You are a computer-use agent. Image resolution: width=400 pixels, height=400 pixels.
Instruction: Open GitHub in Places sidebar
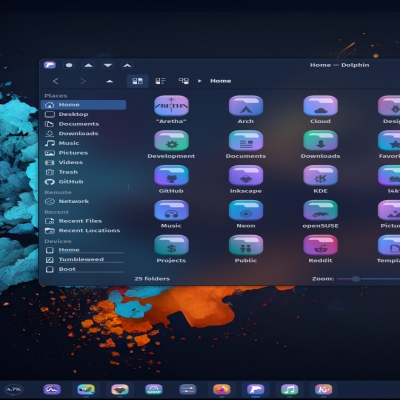pos(83,182)
